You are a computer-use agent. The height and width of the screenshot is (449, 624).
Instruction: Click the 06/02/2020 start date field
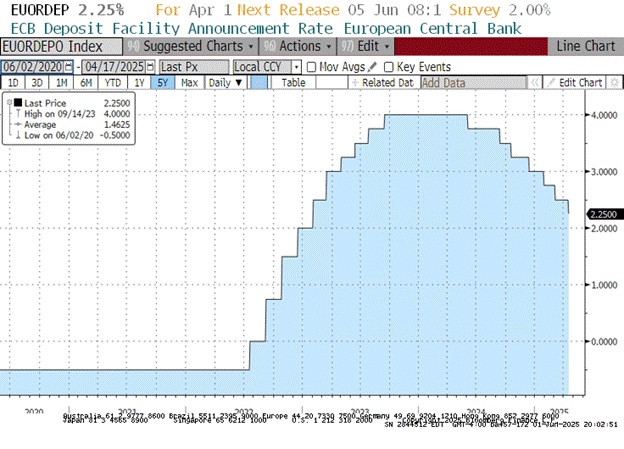pyautogui.click(x=33, y=67)
